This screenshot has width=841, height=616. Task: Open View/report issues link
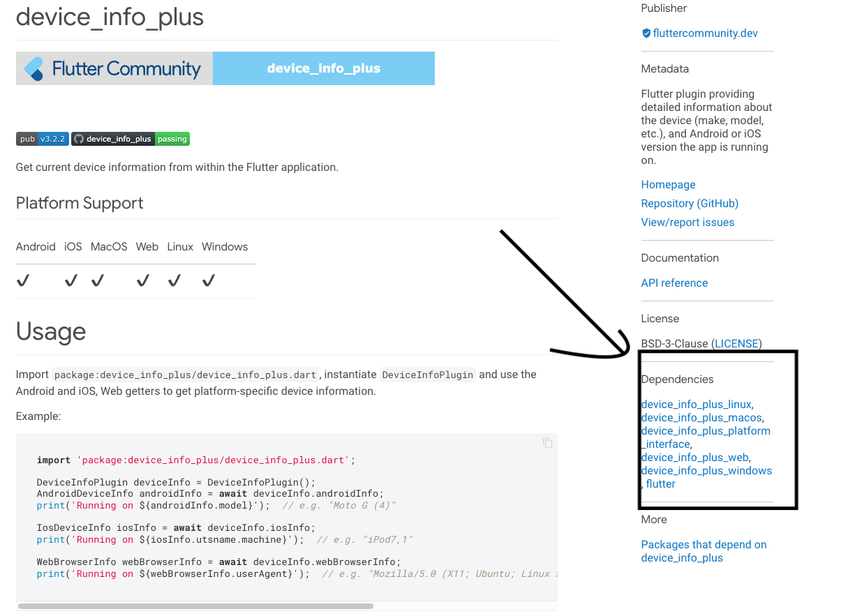pos(687,222)
